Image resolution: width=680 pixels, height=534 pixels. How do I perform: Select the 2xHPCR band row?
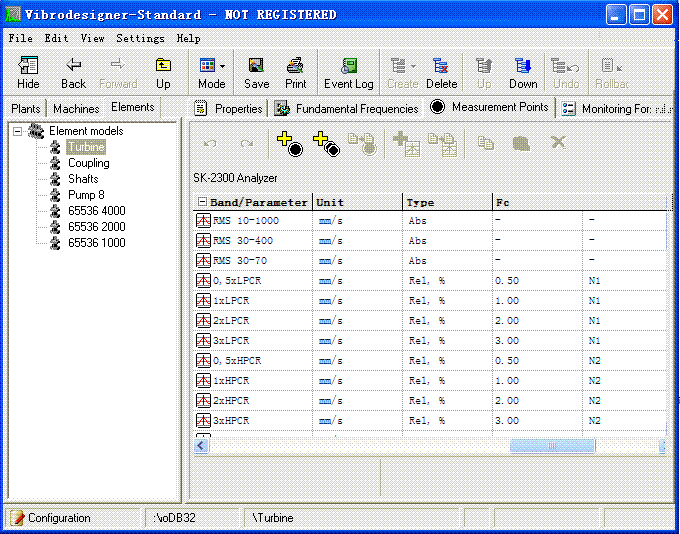[430, 400]
